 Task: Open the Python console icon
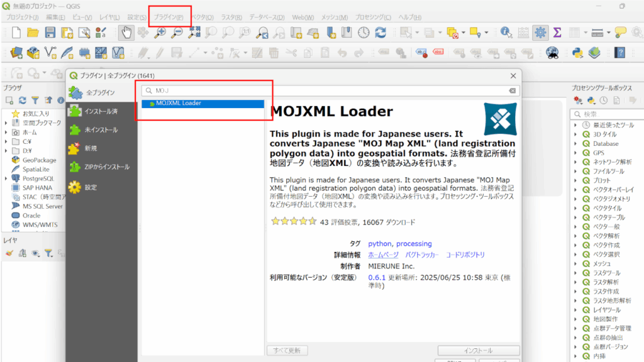tap(577, 53)
